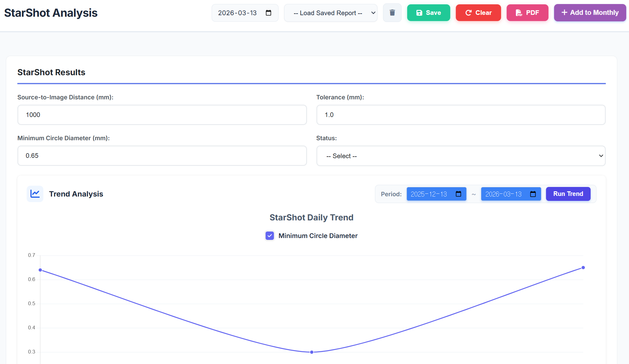Save the current report
Viewport: 629px width, 364px height.
point(429,13)
